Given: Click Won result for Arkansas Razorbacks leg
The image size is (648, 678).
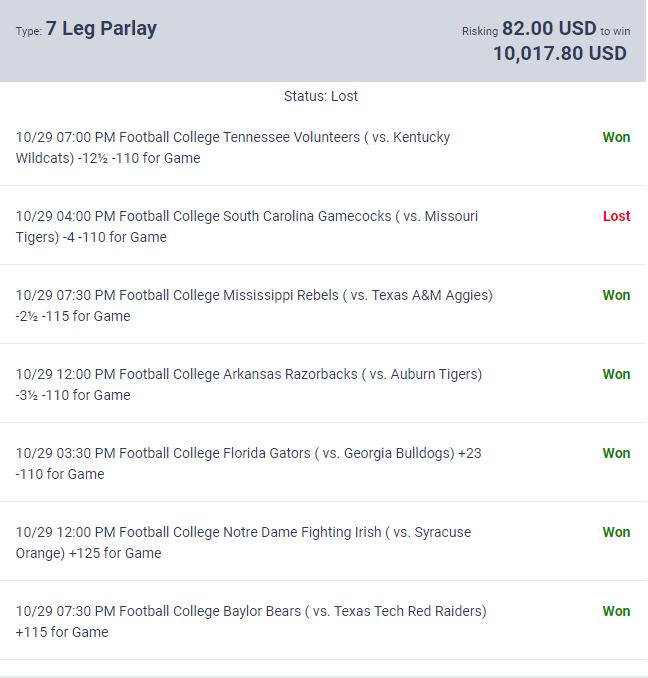Looking at the screenshot, I should pyautogui.click(x=616, y=374).
